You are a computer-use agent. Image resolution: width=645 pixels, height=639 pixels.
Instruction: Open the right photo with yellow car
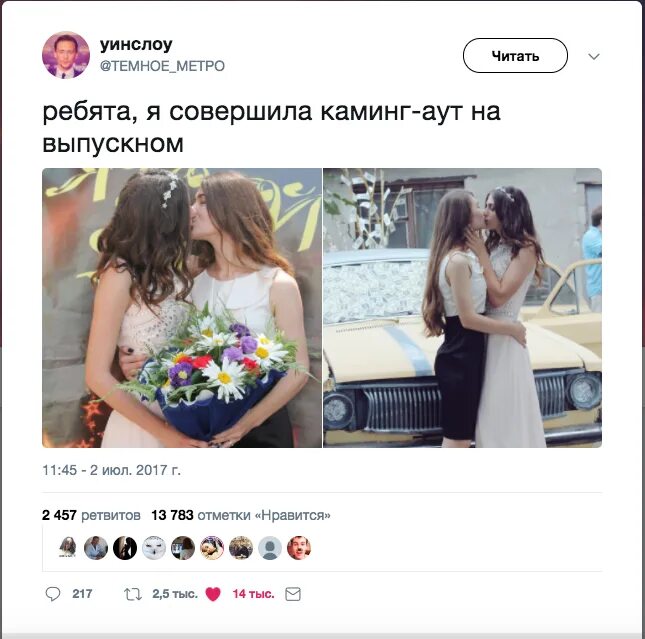[x=462, y=308]
